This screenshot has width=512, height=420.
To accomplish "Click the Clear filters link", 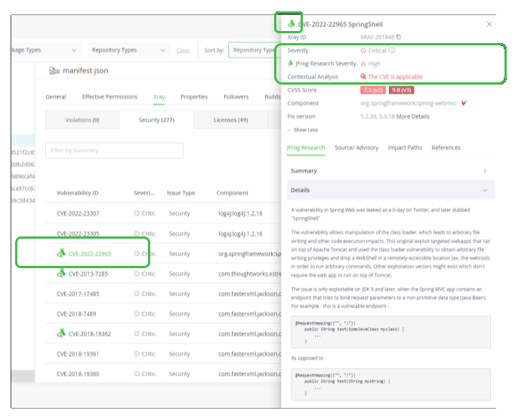I will [183, 51].
